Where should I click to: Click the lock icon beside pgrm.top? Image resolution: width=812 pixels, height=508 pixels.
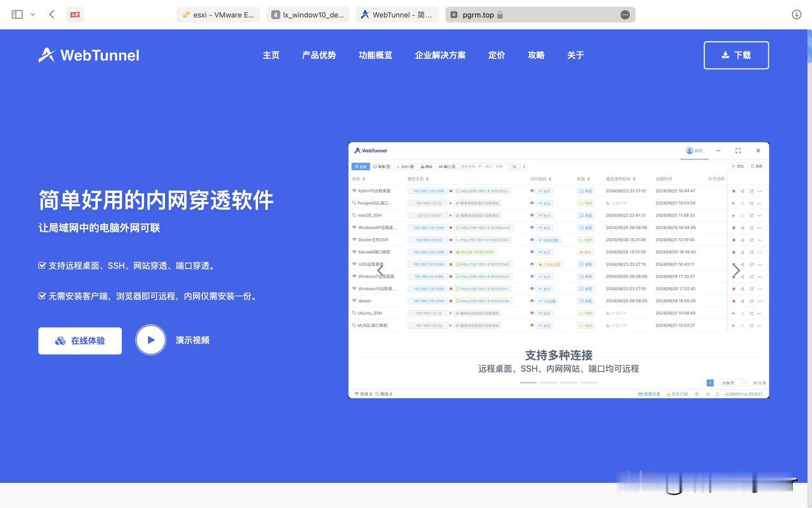pos(500,15)
